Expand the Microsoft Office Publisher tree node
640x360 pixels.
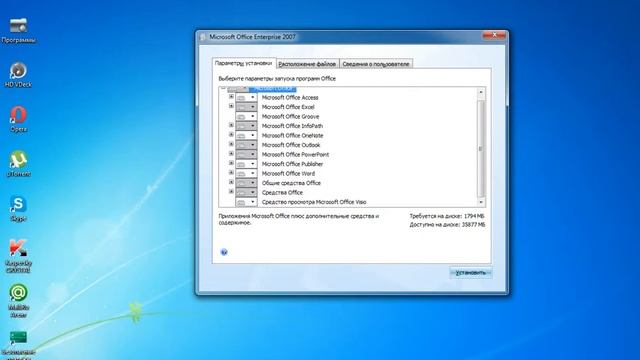231,163
